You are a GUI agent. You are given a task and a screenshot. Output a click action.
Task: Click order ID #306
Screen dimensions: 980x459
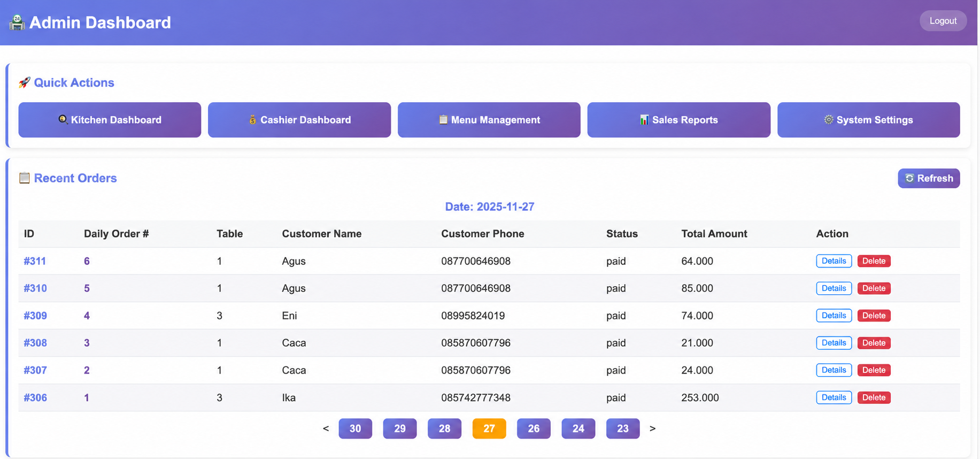(35, 397)
